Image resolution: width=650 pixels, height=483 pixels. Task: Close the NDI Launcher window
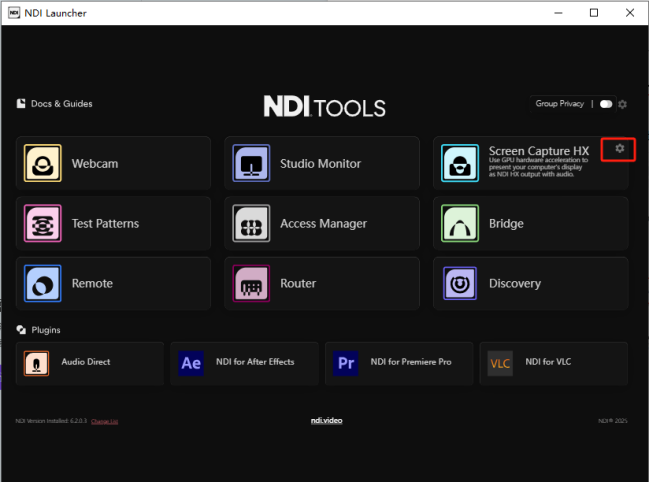tap(630, 13)
